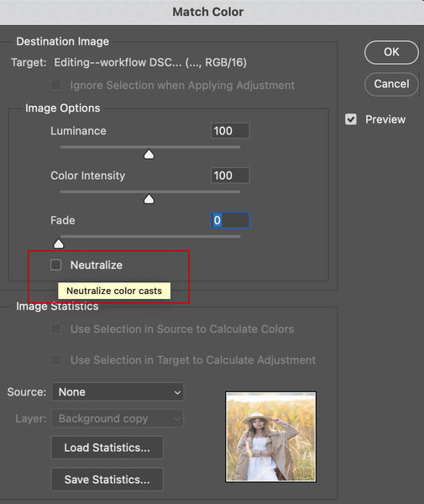Enable the Neutralize checkbox
Image resolution: width=424 pixels, height=504 pixels.
tap(56, 265)
